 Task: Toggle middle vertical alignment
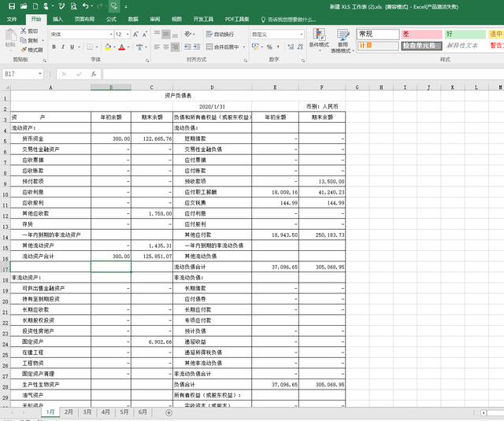(x=166, y=33)
